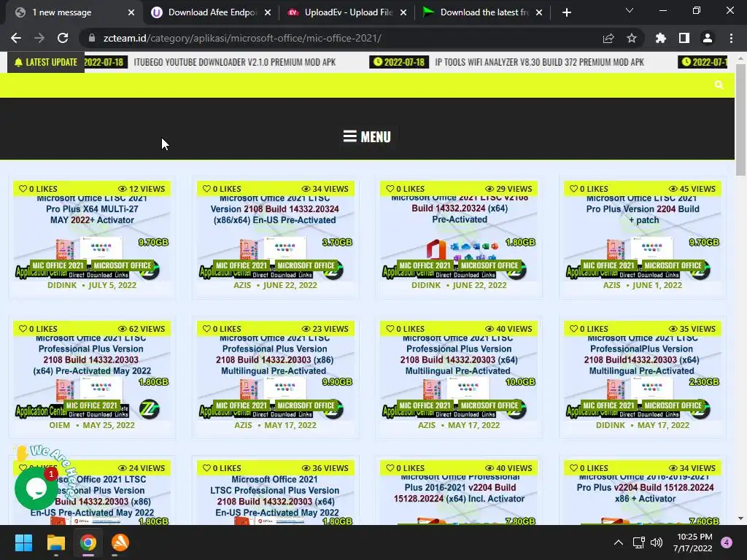Screen dimensions: 747x560
Task: Open the browser side panel icon
Action: point(684,38)
